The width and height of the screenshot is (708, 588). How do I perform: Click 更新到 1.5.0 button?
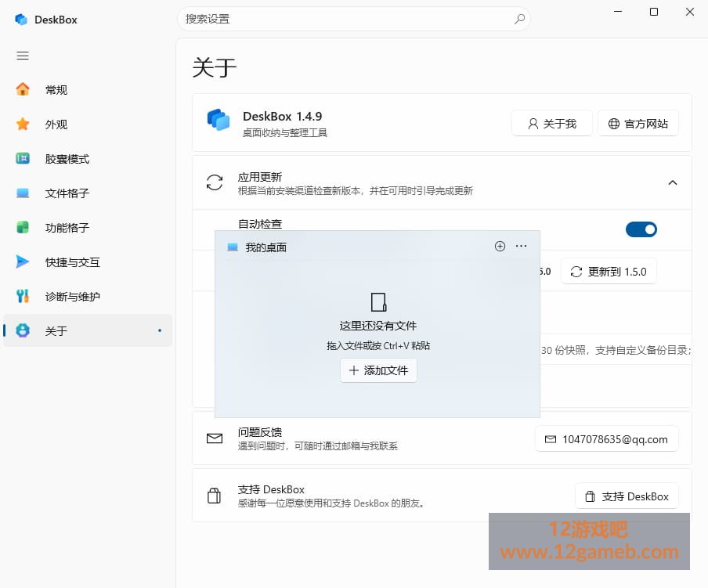pyautogui.click(x=609, y=271)
